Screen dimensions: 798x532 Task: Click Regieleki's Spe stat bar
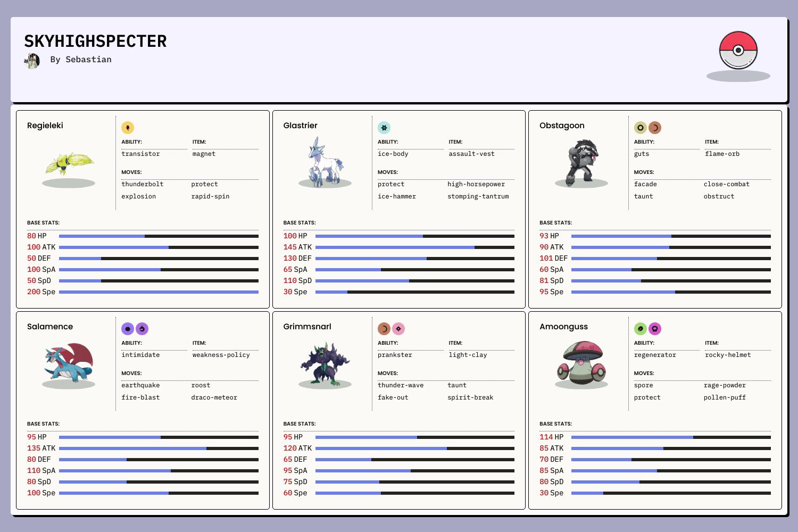click(159, 292)
